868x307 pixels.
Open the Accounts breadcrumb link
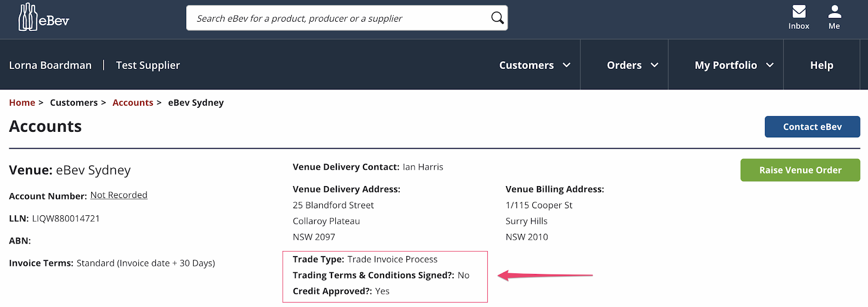[x=132, y=103]
